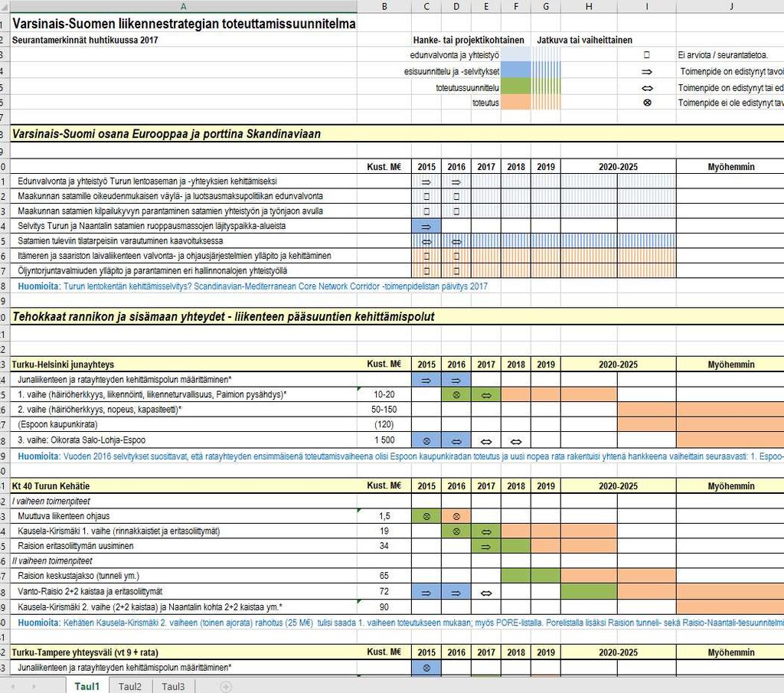Pick the light blue edunvalvonta legend swatch
784x693 pixels.
coord(516,54)
